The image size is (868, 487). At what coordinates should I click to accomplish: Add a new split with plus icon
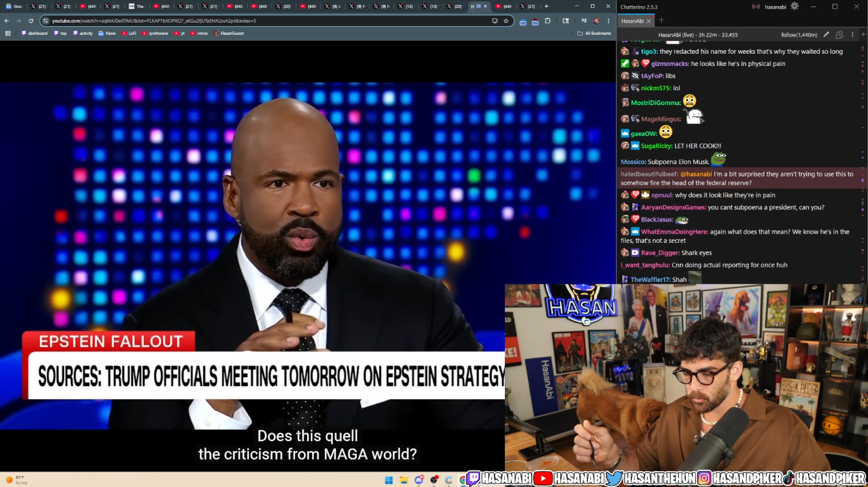(863, 35)
